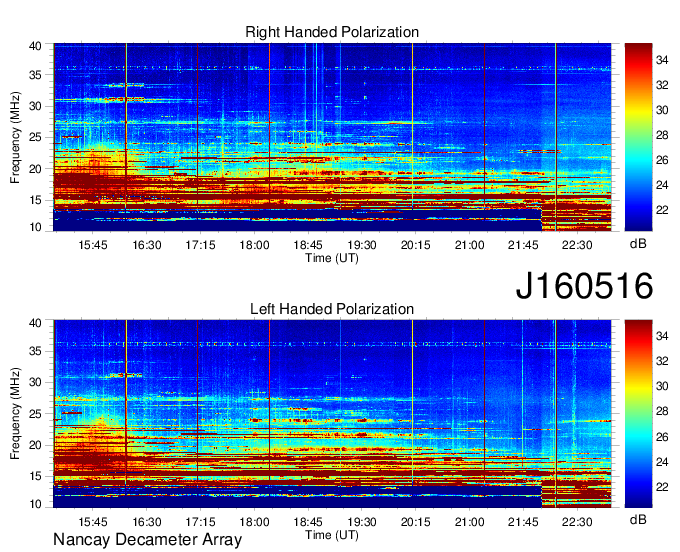Viewport: 680px width, 552px height.
Task: Click the 32 label on Right Handed color bar
Action: [x=662, y=85]
